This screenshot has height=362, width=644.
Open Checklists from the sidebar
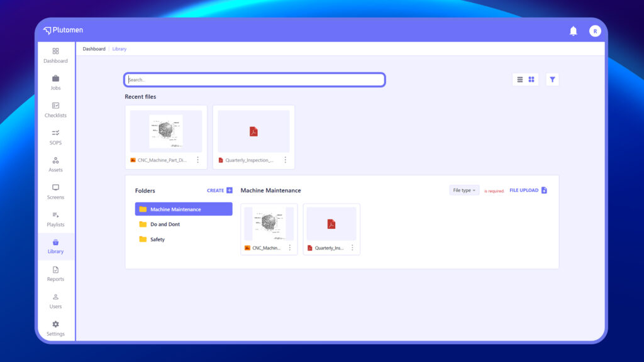pos(55,110)
